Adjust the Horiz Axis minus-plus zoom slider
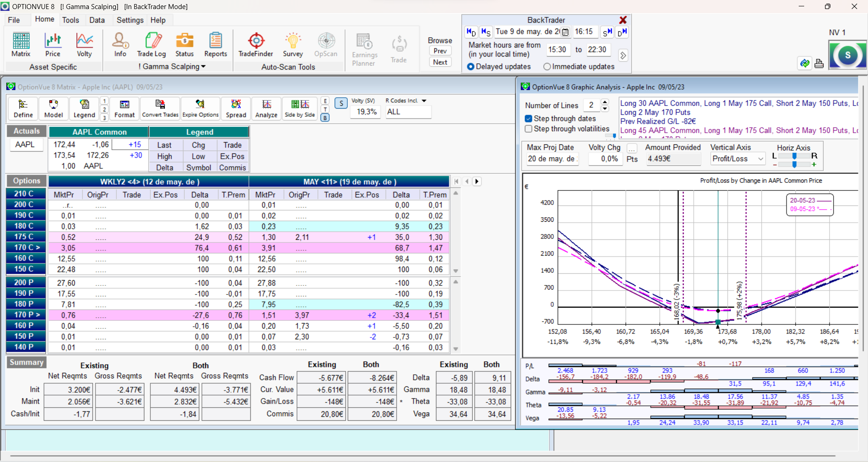The width and height of the screenshot is (868, 462). point(794,165)
